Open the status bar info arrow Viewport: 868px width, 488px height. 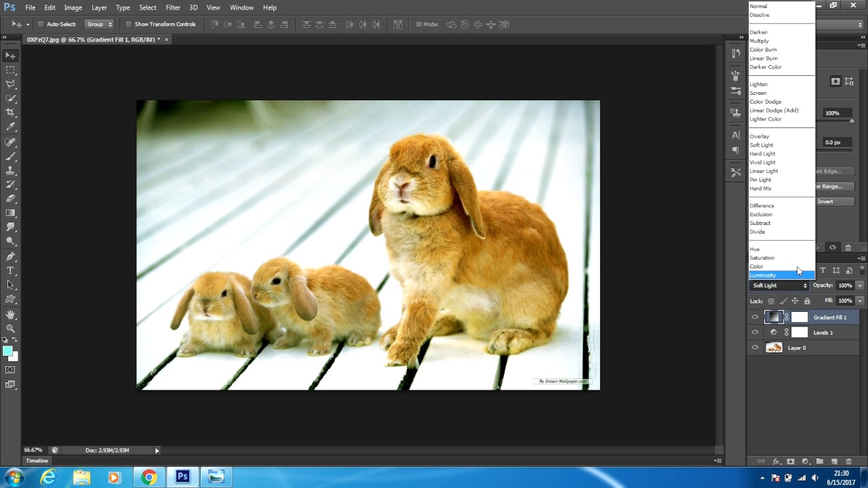pyautogui.click(x=157, y=450)
